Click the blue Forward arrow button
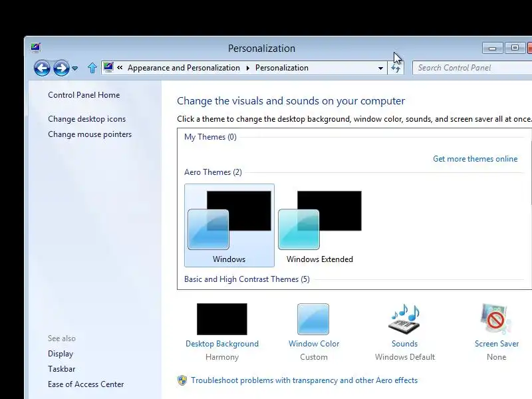532x399 pixels. 61,68
